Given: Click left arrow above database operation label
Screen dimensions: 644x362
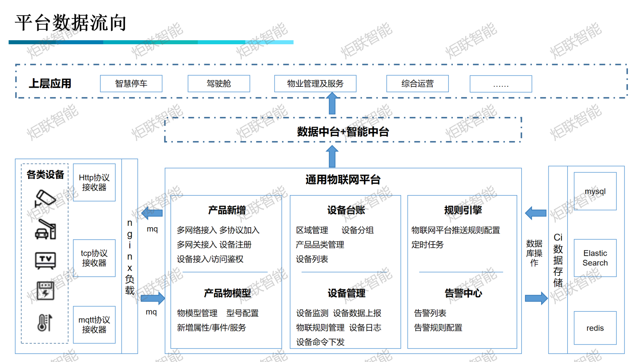Looking at the screenshot, I should tap(536, 213).
